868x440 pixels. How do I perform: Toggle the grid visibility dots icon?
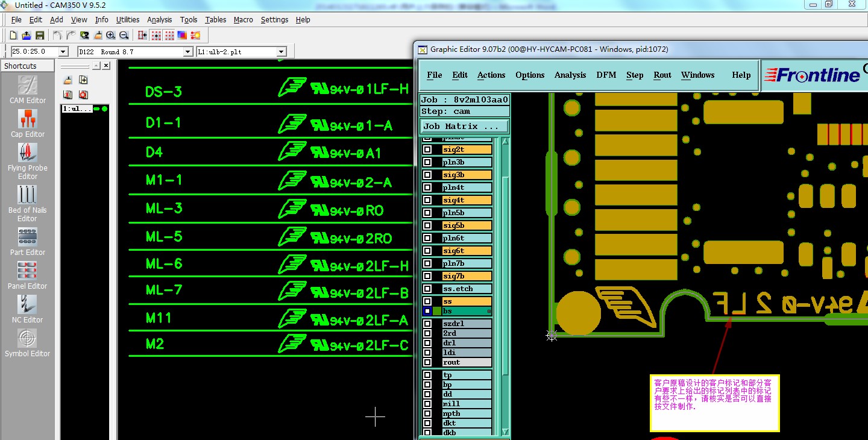pyautogui.click(x=169, y=36)
